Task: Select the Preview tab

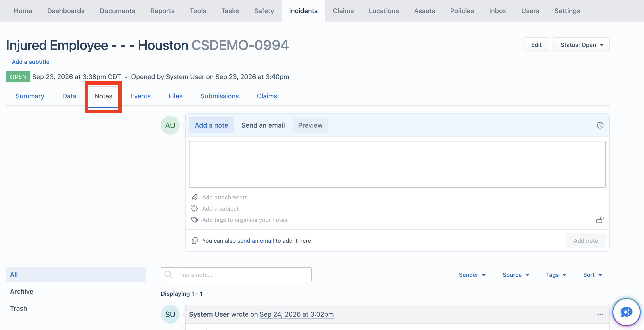Action: point(310,125)
